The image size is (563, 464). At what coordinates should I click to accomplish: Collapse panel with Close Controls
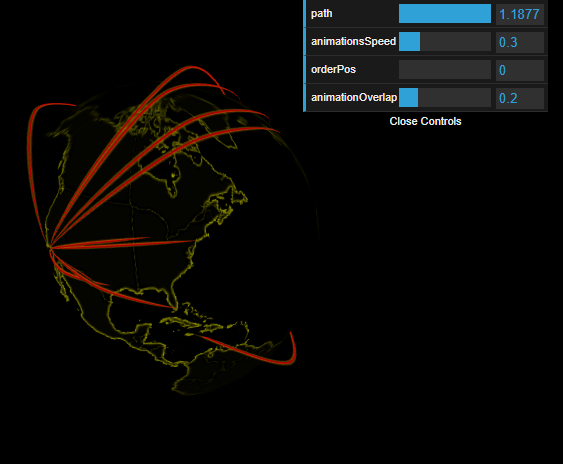(425, 121)
